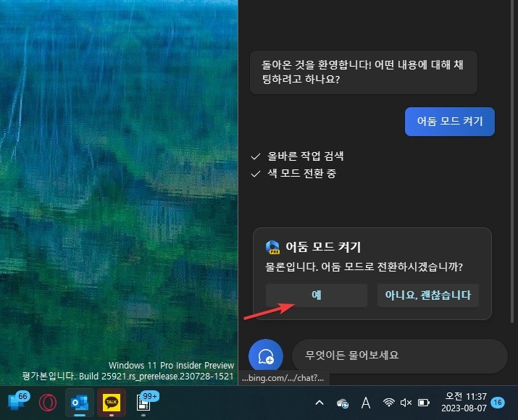Click the cloud sync icon in the tray

click(343, 403)
